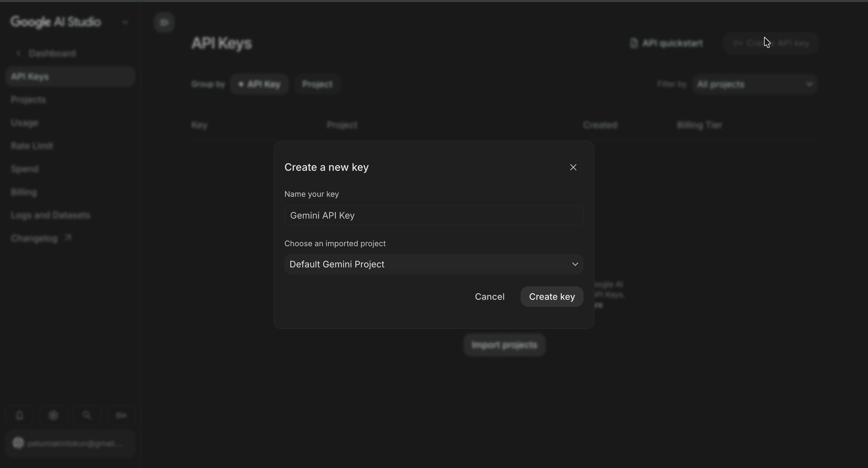Click the Changelog external arrow icon
The image size is (868, 468).
point(68,238)
